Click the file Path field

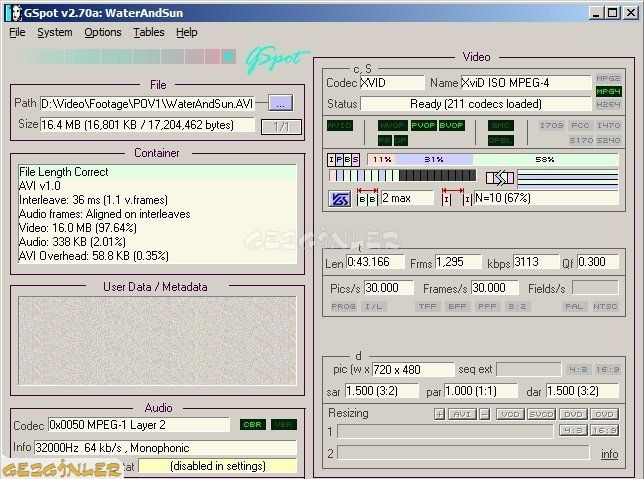point(147,104)
